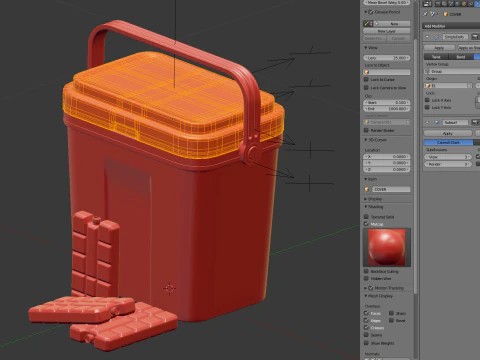The image size is (480, 360).
Task: Select Catmull-Clark subdivision type
Action: 448,142
